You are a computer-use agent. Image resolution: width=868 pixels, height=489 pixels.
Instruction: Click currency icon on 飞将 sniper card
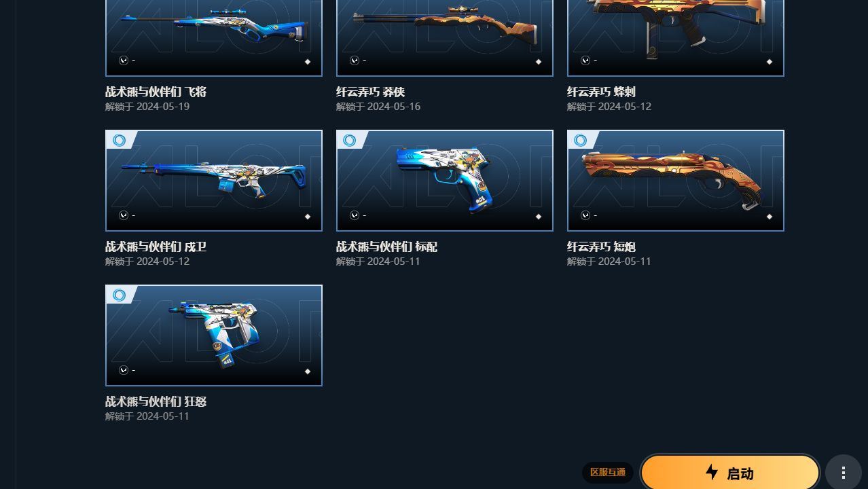[124, 60]
